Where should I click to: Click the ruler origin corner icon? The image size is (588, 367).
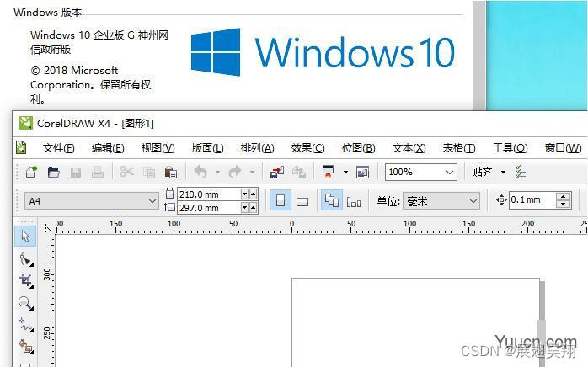48,227
